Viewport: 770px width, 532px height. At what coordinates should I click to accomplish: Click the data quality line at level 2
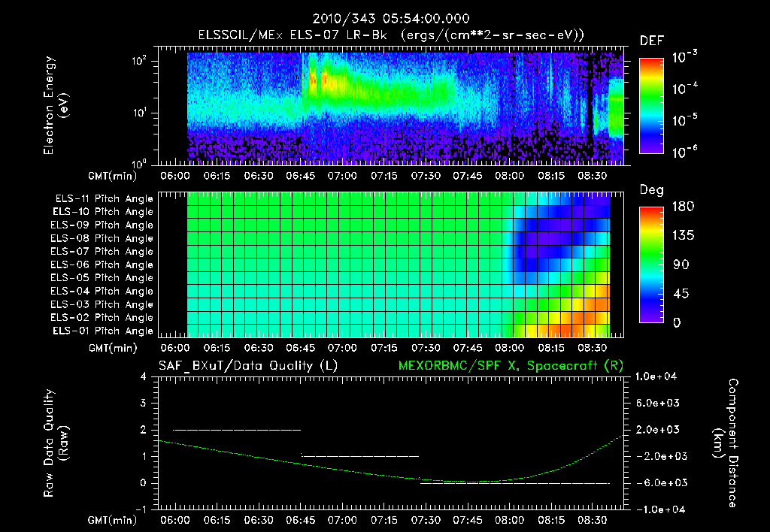coord(237,430)
